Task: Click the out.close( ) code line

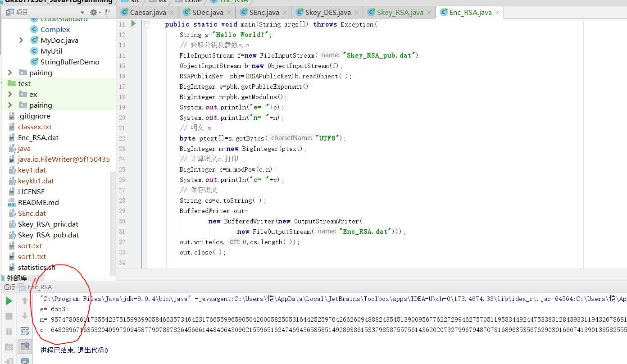Action: (203, 252)
